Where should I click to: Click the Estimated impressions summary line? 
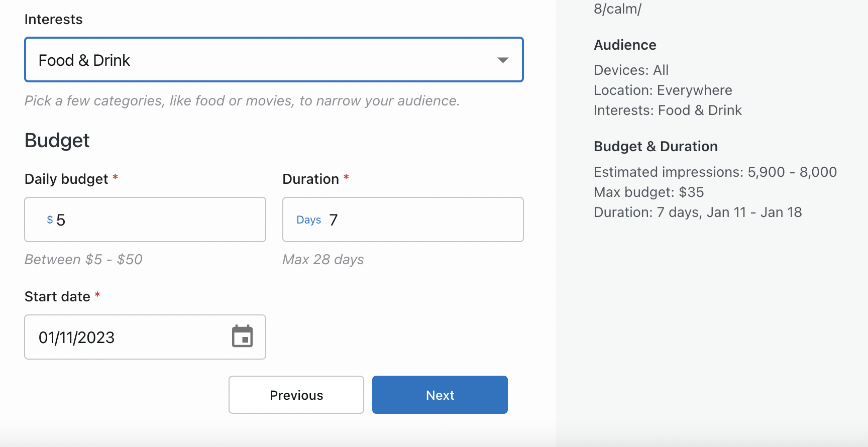click(715, 172)
